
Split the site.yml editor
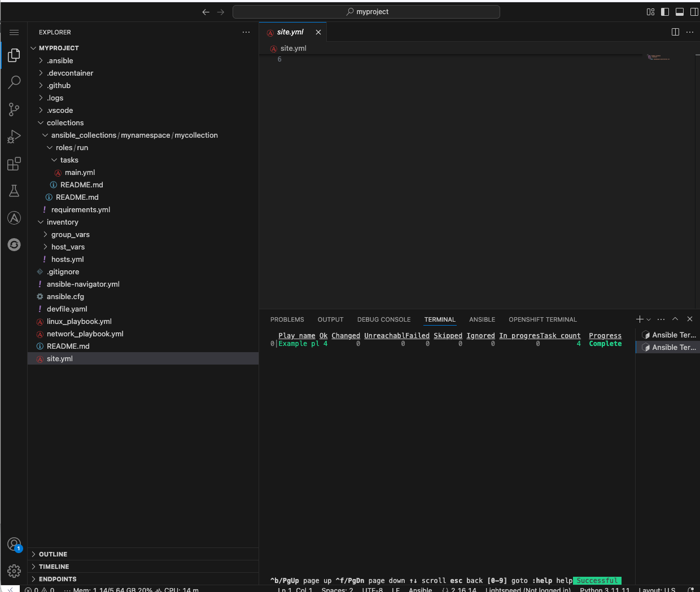pos(675,32)
